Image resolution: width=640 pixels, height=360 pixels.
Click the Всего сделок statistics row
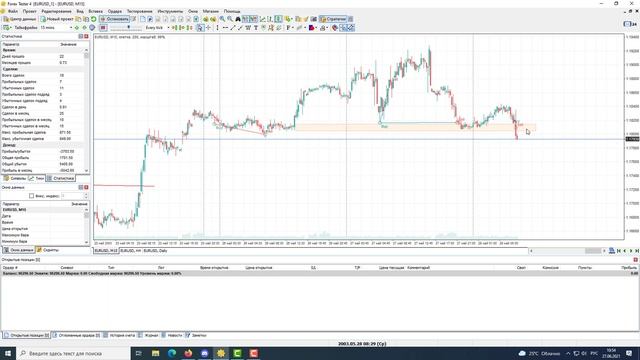click(x=42, y=76)
